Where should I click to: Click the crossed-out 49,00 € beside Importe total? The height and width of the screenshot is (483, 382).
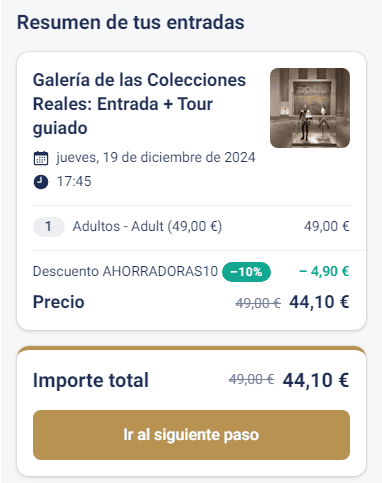(252, 379)
